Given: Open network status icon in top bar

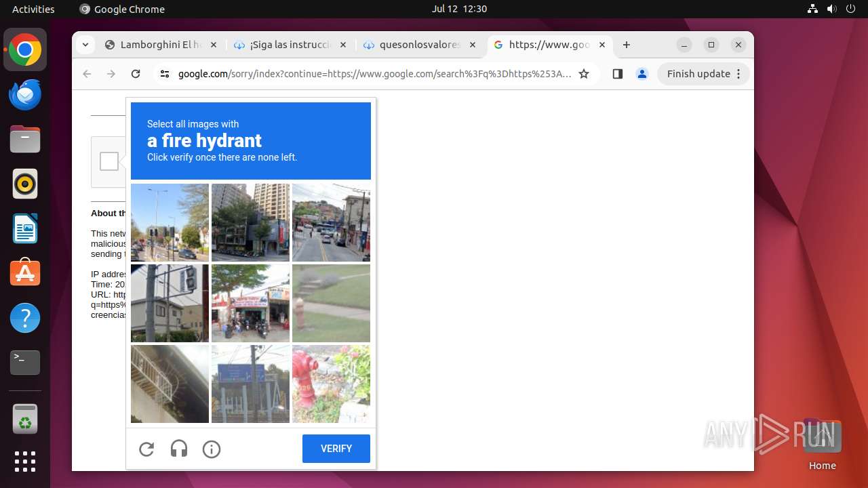Looking at the screenshot, I should tap(813, 9).
